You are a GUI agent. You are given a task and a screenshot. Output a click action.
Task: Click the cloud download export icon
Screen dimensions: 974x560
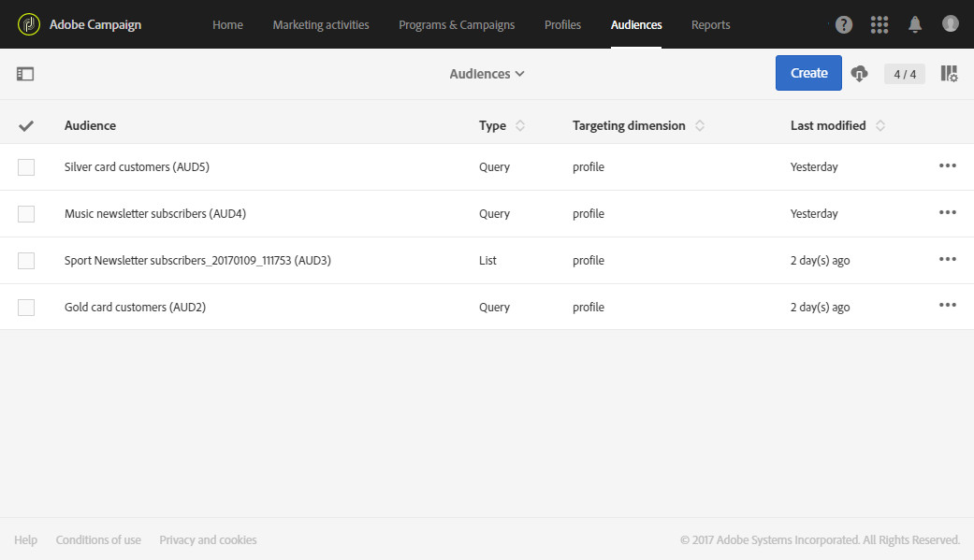coord(860,74)
